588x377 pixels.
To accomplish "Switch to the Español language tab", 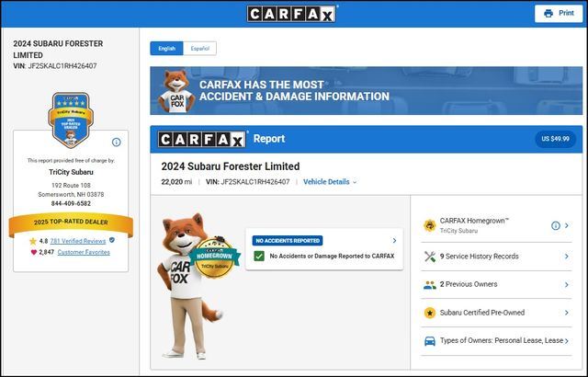I will coord(200,49).
